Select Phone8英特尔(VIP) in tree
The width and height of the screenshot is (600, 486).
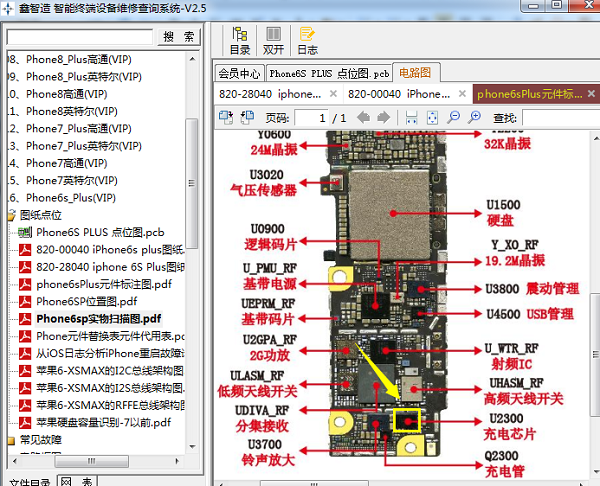tap(72, 111)
